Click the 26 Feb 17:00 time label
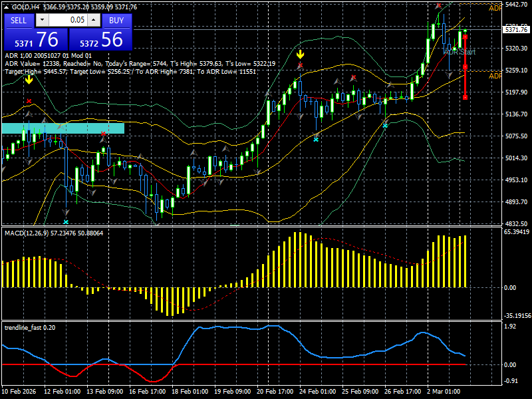The height and width of the screenshot is (399, 532). 403,392
